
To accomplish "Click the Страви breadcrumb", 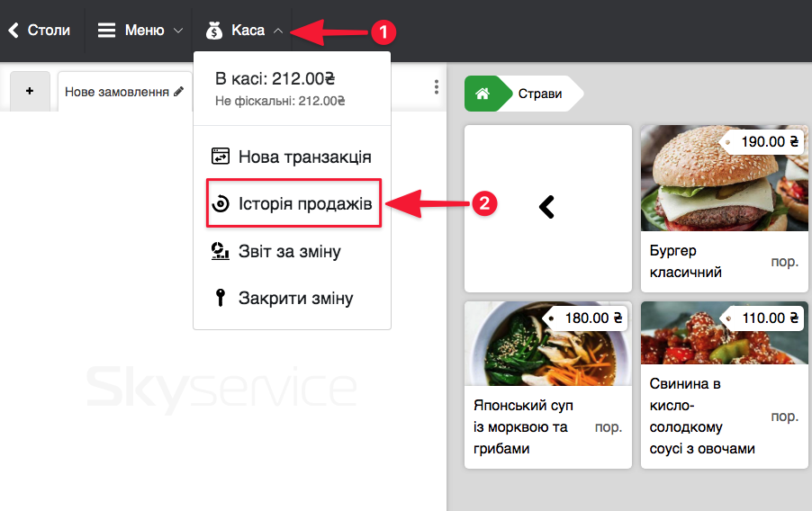I will (x=540, y=94).
